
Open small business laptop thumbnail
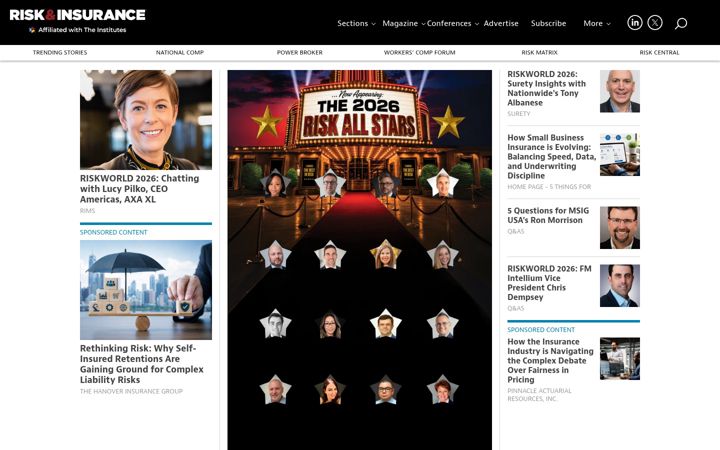pos(619,155)
